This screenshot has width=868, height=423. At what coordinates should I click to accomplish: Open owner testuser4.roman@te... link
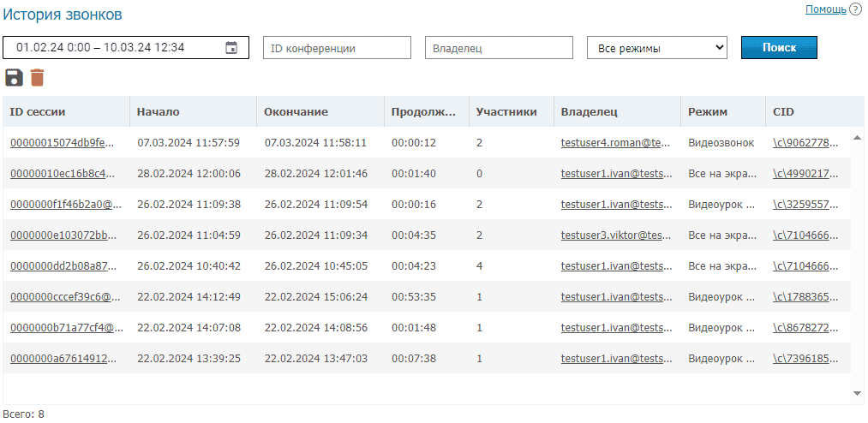615,143
